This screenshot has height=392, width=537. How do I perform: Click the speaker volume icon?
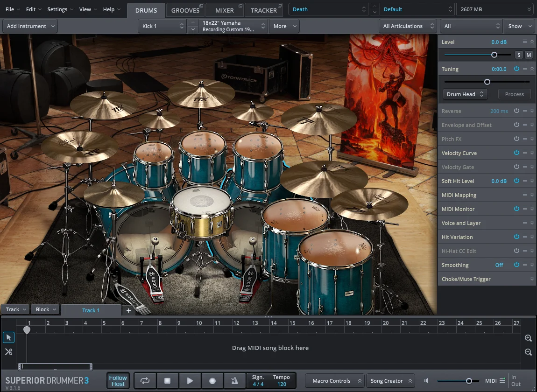426,381
